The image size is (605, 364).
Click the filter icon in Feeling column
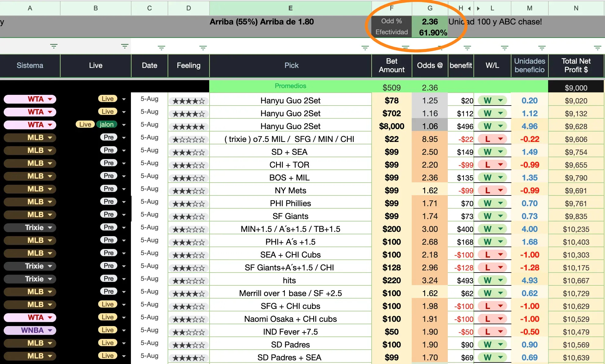coord(203,48)
